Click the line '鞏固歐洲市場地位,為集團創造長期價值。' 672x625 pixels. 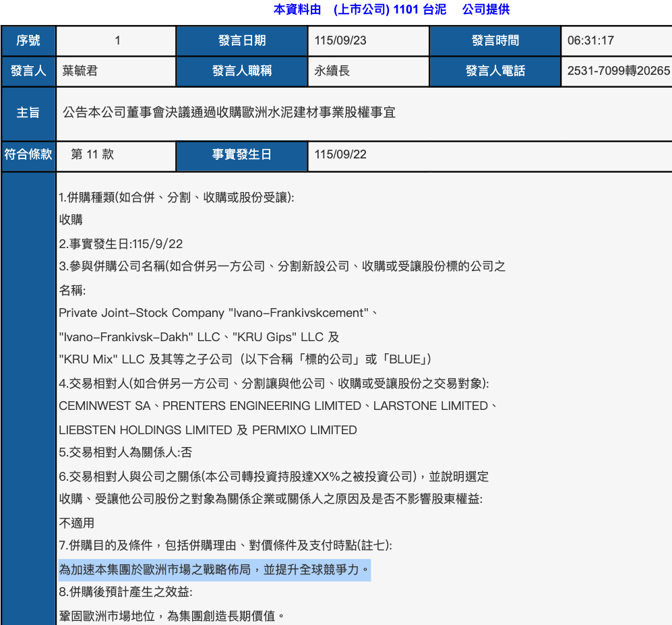172,616
